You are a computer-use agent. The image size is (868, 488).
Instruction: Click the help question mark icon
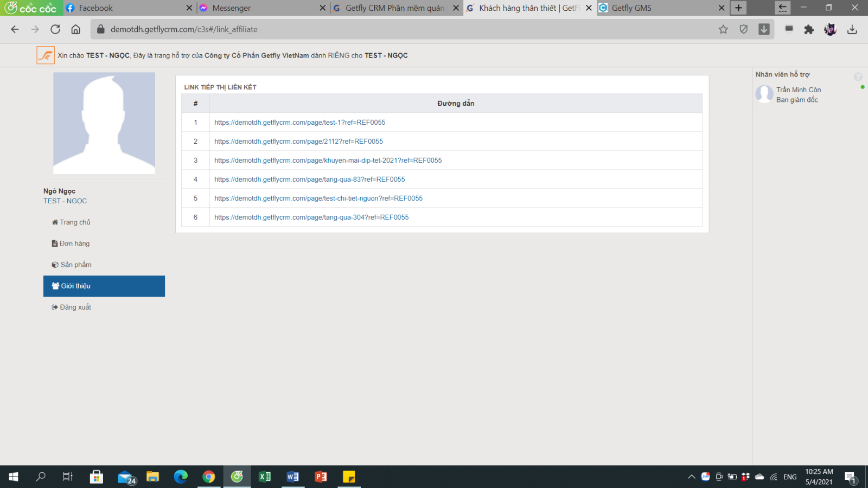tap(858, 77)
